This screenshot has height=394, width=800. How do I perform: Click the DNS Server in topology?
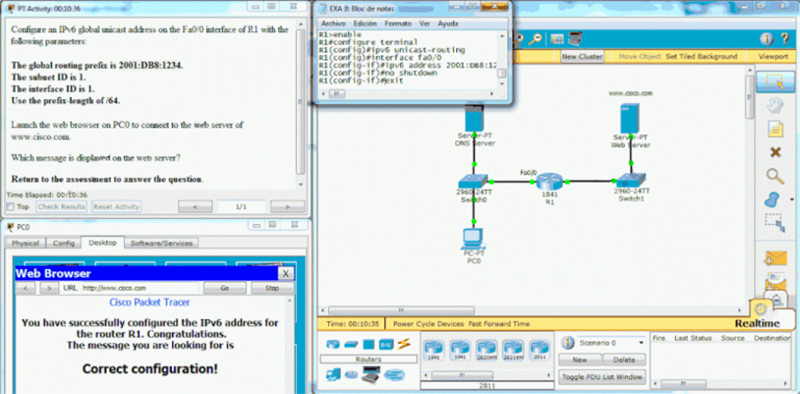click(x=475, y=118)
